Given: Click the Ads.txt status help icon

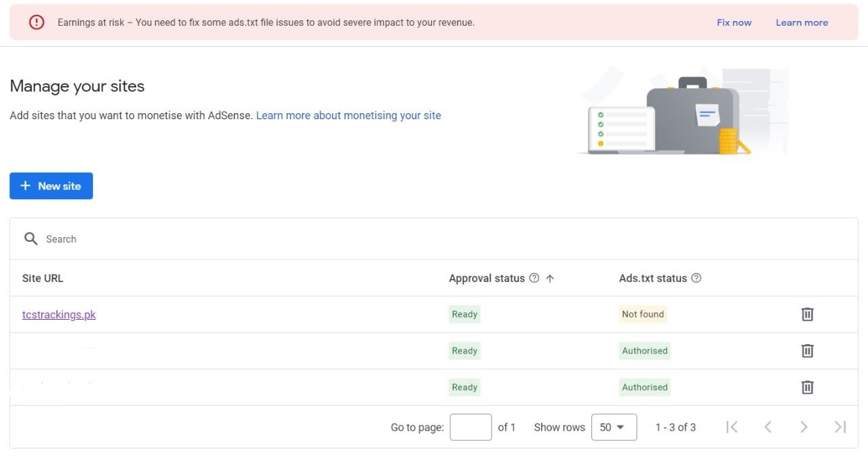Looking at the screenshot, I should click(x=696, y=278).
